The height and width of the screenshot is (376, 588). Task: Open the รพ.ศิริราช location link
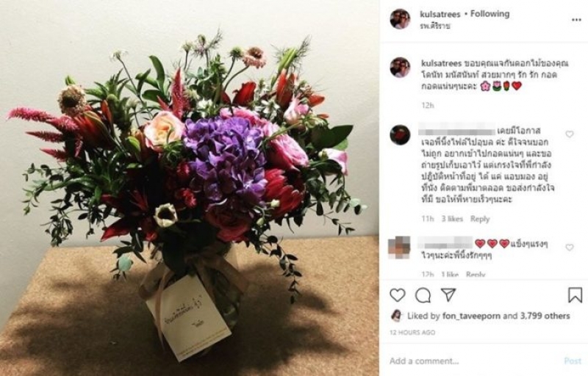tap(435, 26)
